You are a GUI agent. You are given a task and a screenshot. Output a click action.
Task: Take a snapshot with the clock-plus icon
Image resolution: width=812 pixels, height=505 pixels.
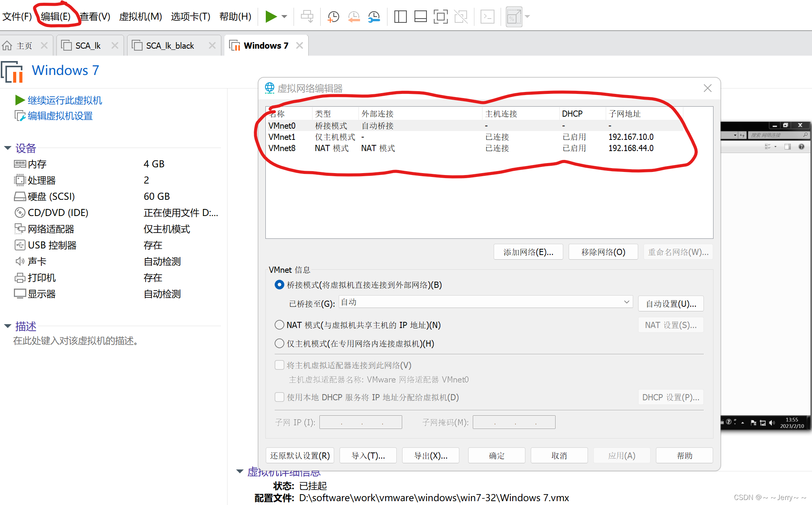[333, 17]
